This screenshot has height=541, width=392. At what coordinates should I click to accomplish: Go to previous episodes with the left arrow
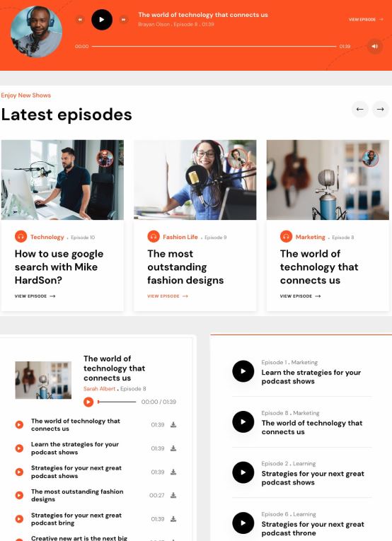[x=360, y=109]
